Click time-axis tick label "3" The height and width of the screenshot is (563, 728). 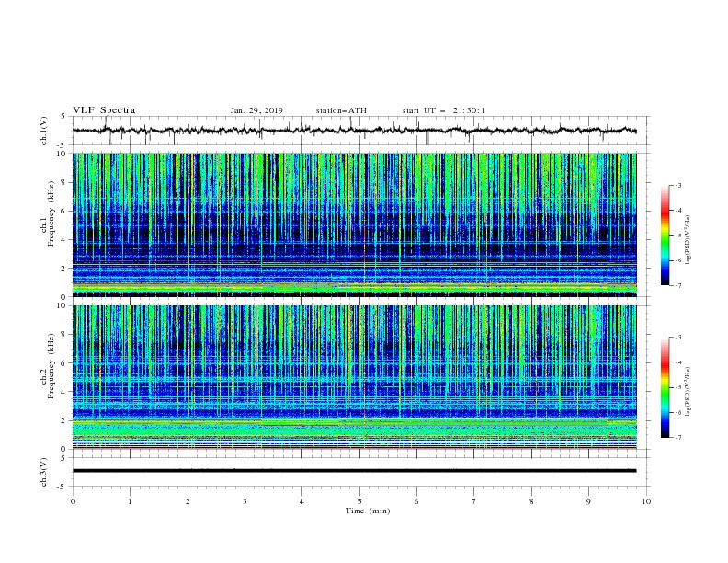(245, 501)
